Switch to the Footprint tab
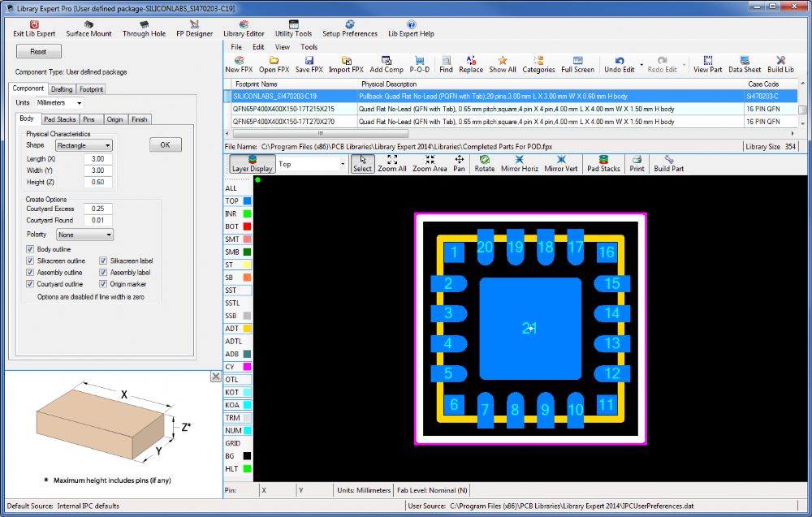The height and width of the screenshot is (517, 812). (x=91, y=89)
